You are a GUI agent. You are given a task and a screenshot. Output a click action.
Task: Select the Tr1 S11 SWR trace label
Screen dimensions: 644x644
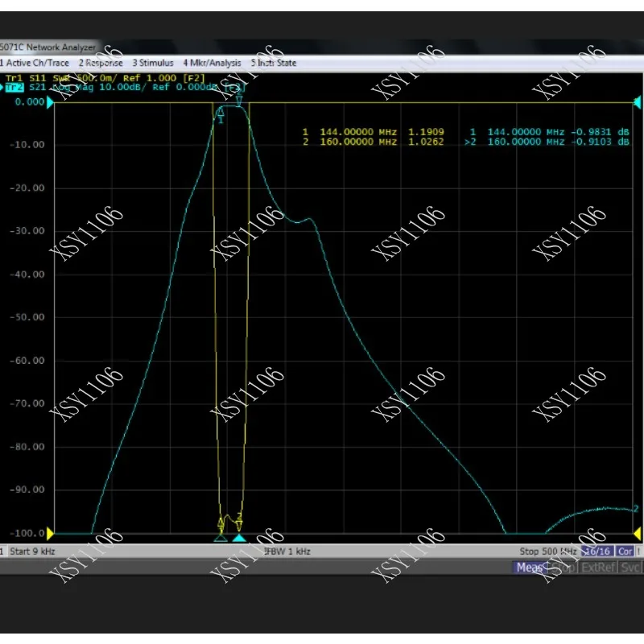click(x=105, y=78)
